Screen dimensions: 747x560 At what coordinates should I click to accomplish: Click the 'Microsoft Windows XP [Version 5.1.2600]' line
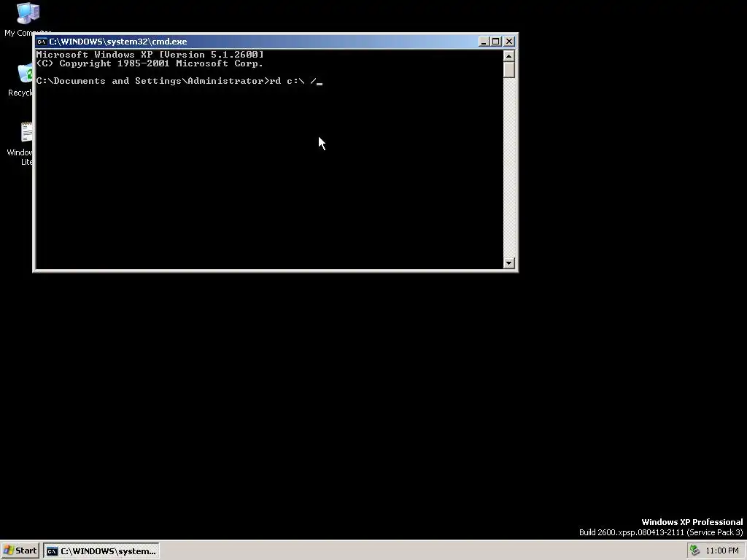pyautogui.click(x=150, y=54)
